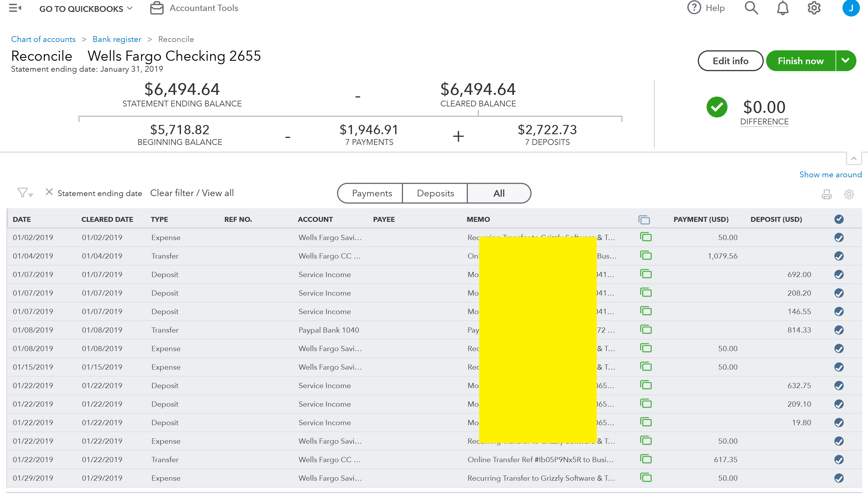Screen dimensions: 868x496
Task: Open the GO TO QUICKBOOKS dropdown
Action: point(86,8)
